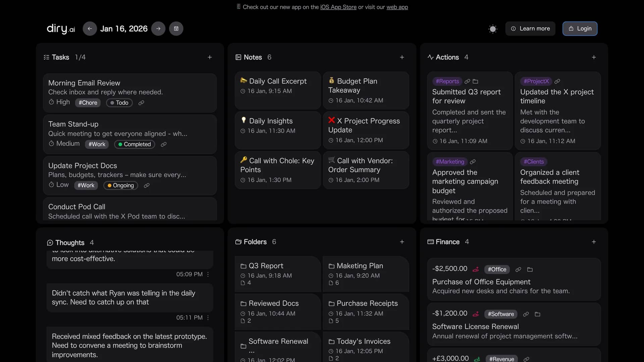This screenshot has width=644, height=362.
Task: Open the calendar date picker
Action: click(x=176, y=29)
